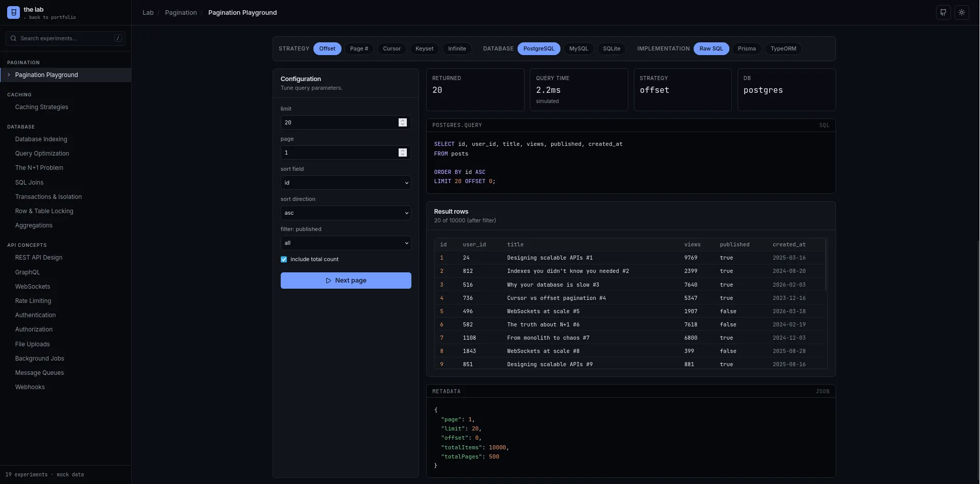Choose SQLite database option
This screenshot has height=484, width=980.
click(611, 49)
